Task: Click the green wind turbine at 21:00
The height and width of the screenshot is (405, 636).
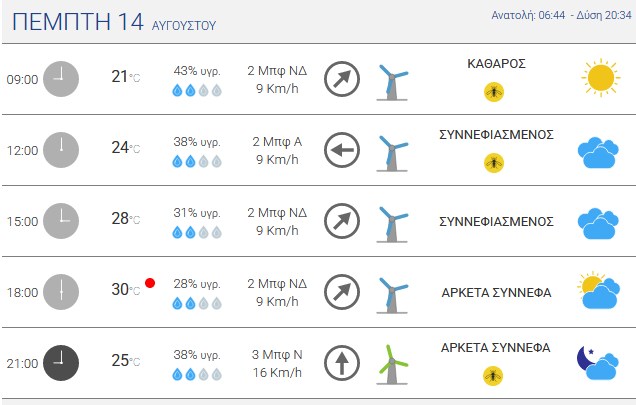Action: pos(392,364)
